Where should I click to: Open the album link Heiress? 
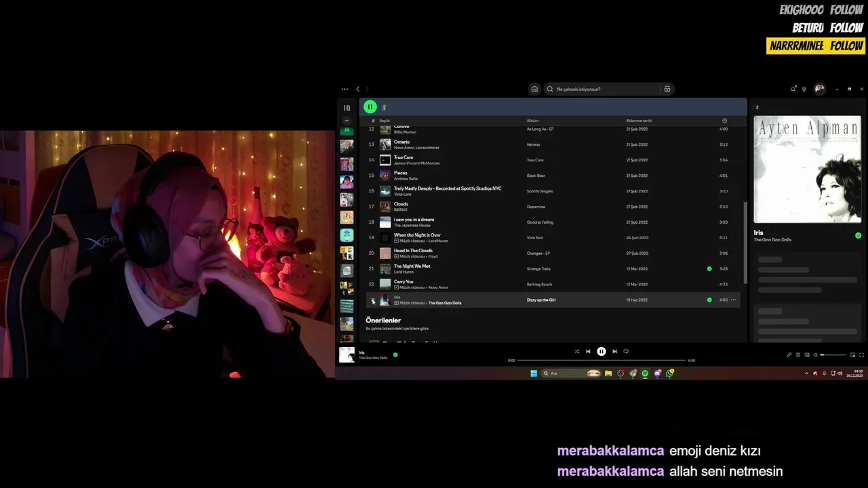coord(533,144)
